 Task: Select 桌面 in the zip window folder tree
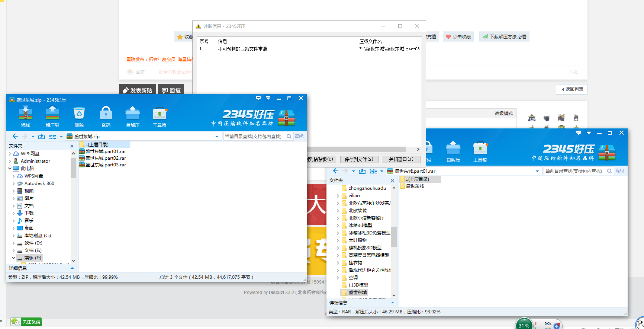pyautogui.click(x=29, y=228)
